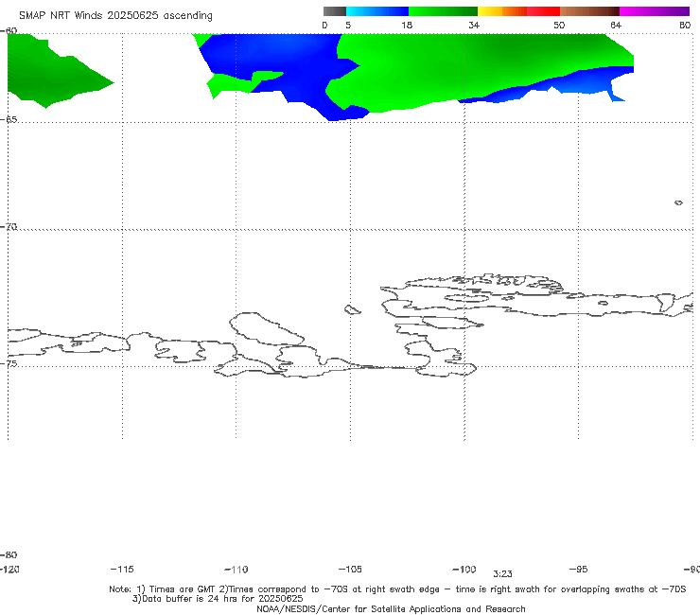Image resolution: width=700 pixels, height=615 pixels.
Task: Click the magenta-purple segment of the colorbar
Action: click(x=655, y=11)
